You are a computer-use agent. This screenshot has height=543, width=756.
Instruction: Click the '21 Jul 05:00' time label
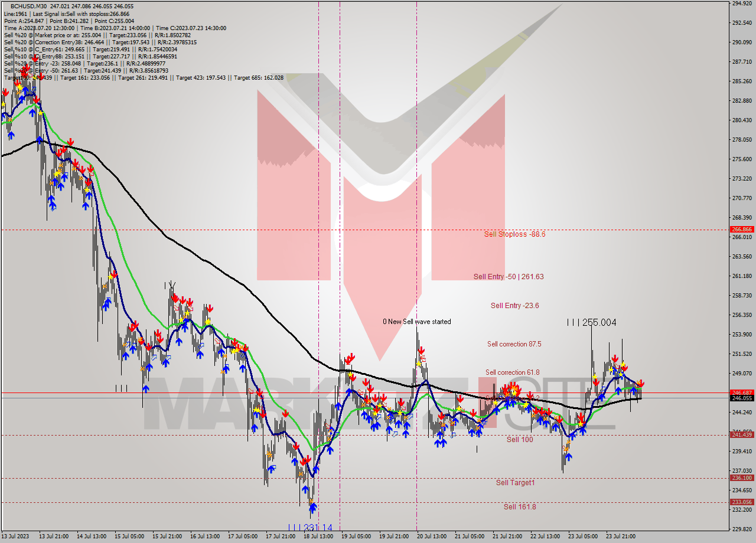470,537
